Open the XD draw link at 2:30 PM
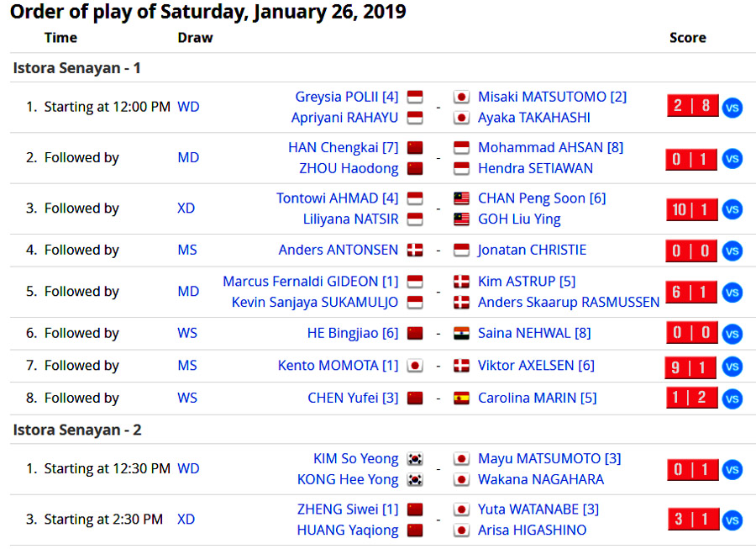 pos(186,520)
